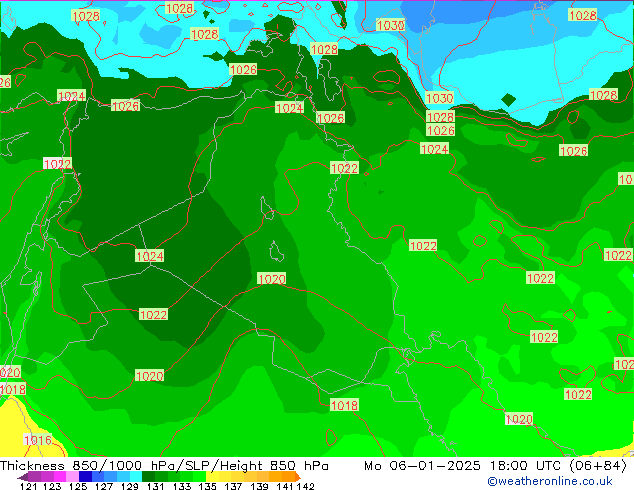Click the legend value 139
The height and width of the screenshot is (490, 634).
coord(259,486)
